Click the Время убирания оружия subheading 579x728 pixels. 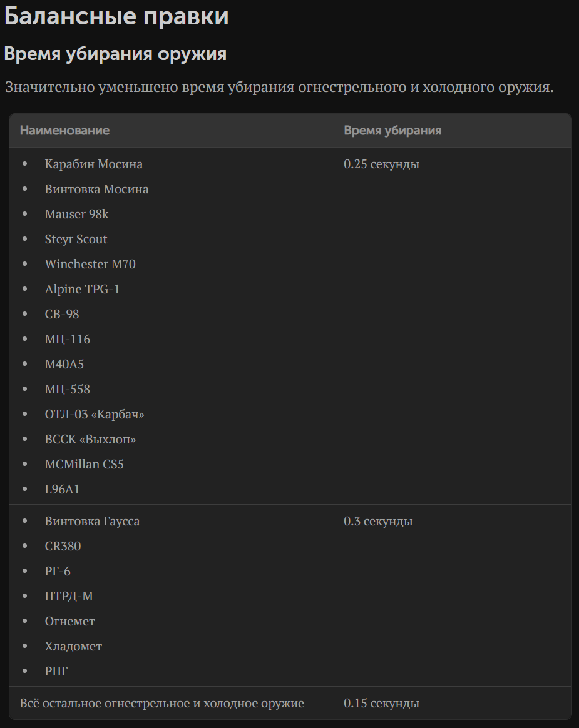pyautogui.click(x=115, y=54)
